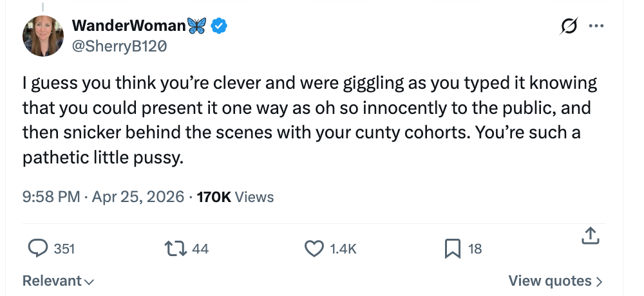Bookmark this post with the bookmark icon
This screenshot has height=296, width=644.
[452, 248]
